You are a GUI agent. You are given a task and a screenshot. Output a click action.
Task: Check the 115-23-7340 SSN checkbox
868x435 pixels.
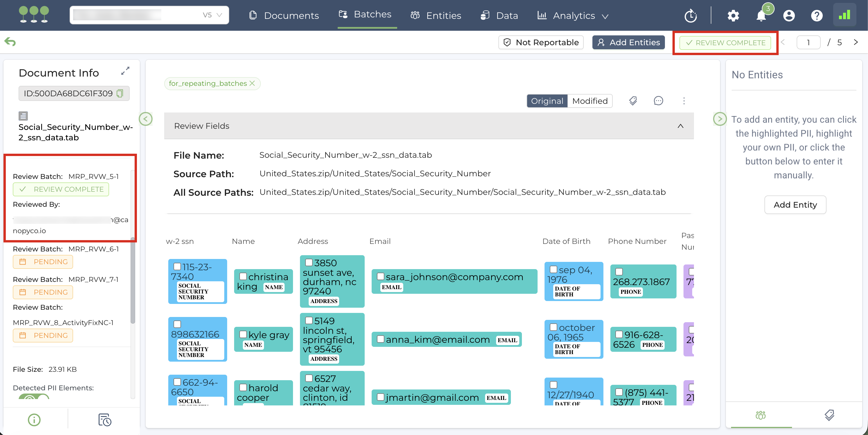click(177, 266)
